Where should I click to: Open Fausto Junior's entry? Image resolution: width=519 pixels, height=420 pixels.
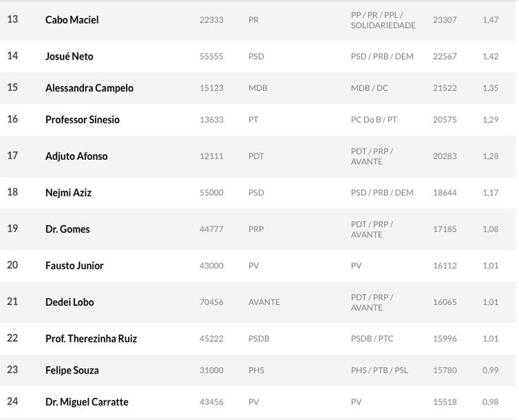75,266
